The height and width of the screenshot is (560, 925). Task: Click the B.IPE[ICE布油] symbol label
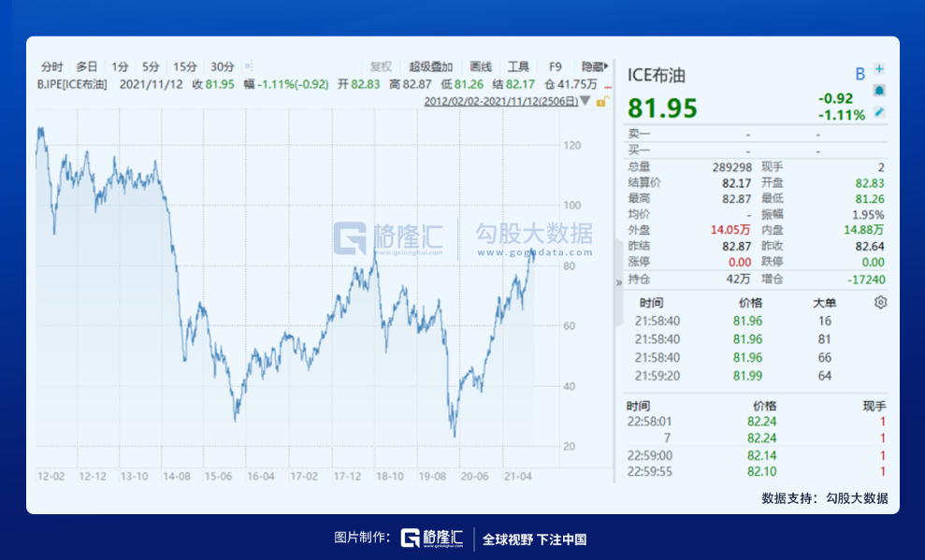pos(72,84)
